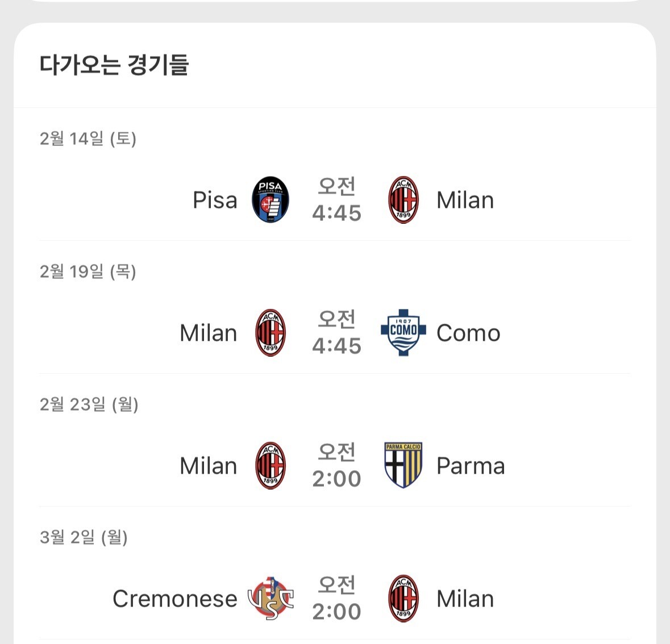670x644 pixels.
Task: Tap Milan's crest in the Como match
Action: (271, 333)
